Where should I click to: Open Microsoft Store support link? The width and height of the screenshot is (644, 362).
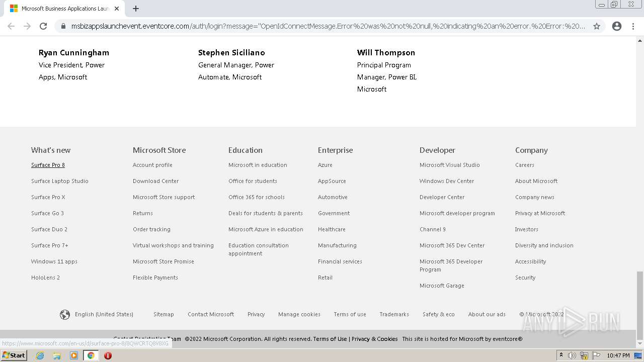tap(164, 197)
